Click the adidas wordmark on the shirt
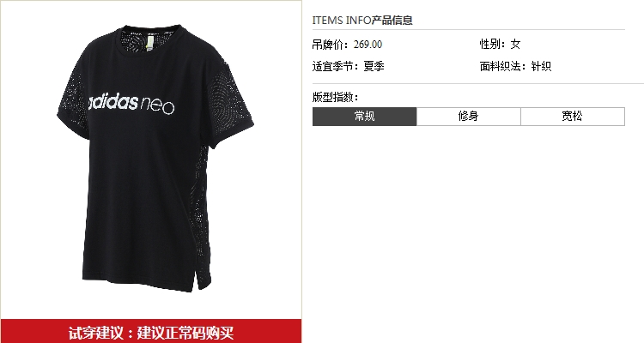The height and width of the screenshot is (343, 644). pyautogui.click(x=113, y=101)
